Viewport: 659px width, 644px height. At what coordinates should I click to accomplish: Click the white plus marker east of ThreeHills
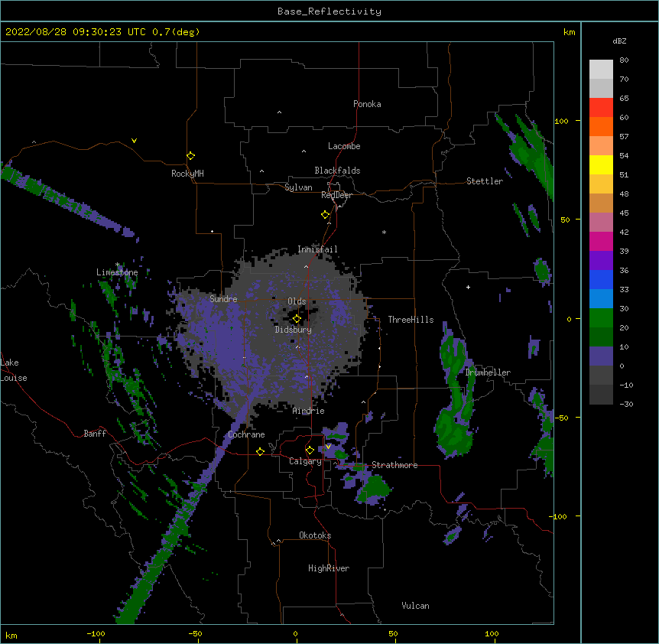click(468, 287)
